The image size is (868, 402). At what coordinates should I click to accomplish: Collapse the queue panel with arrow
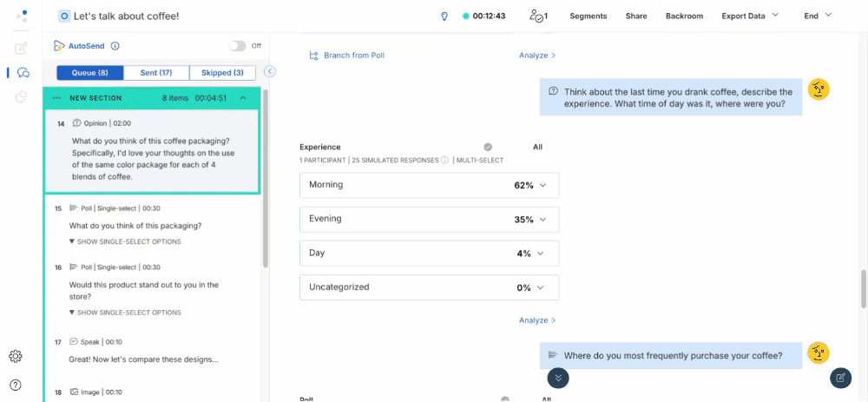click(x=270, y=72)
